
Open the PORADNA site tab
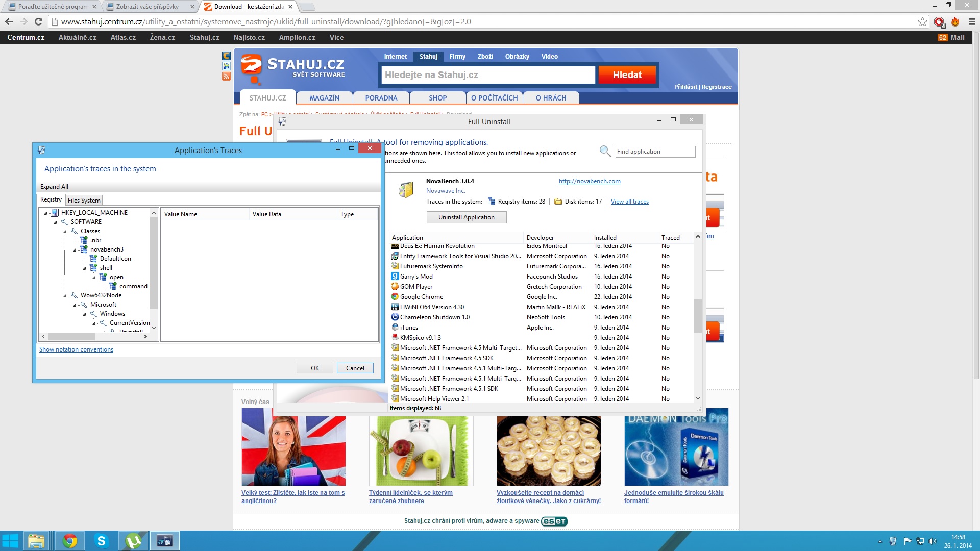click(x=381, y=98)
